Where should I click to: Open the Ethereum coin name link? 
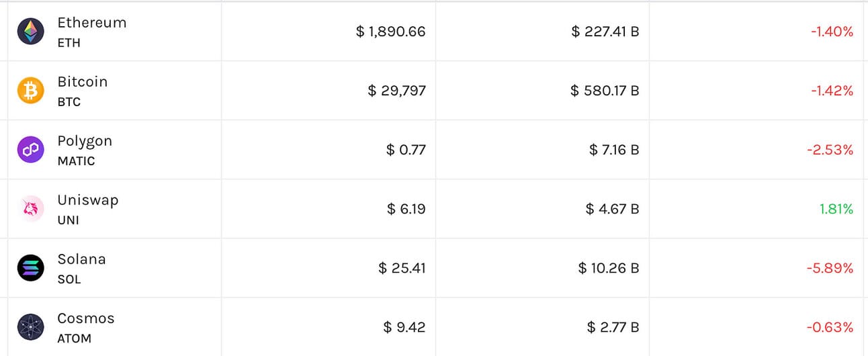pos(91,23)
